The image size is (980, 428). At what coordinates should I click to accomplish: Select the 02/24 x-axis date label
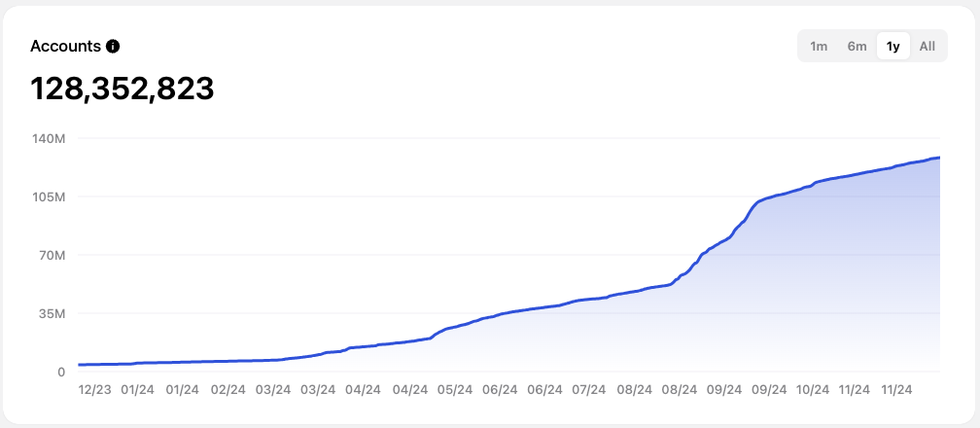coord(227,390)
